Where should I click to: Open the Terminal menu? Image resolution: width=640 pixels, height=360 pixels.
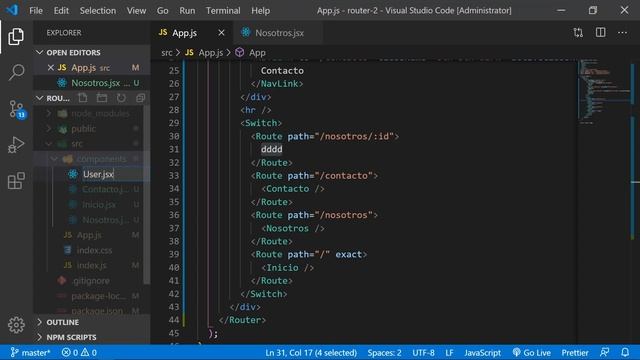[223, 11]
